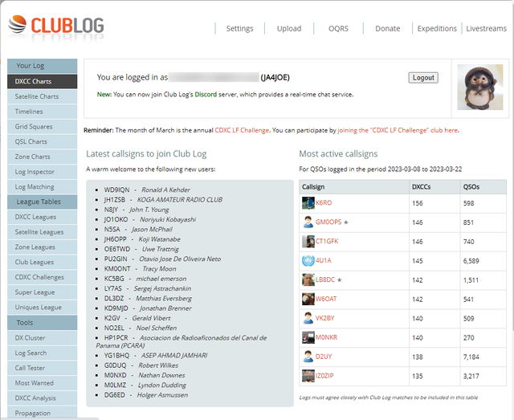Open CDXC Challenges in the sidebar
The height and width of the screenshot is (420, 514).
(x=43, y=277)
